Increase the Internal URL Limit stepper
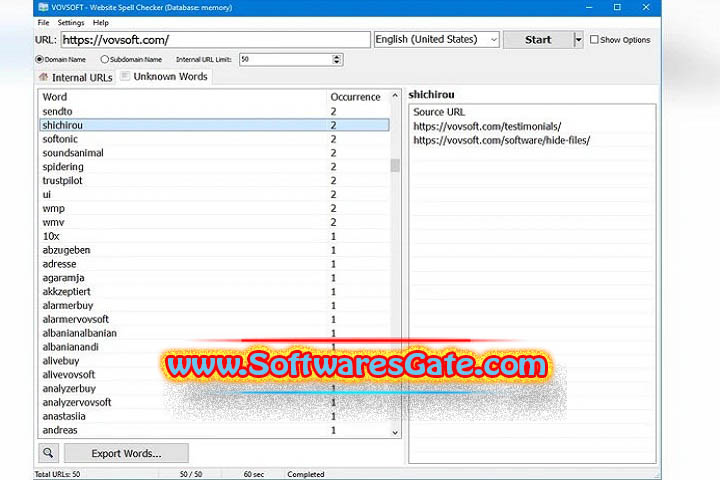The image size is (720, 480). click(337, 56)
